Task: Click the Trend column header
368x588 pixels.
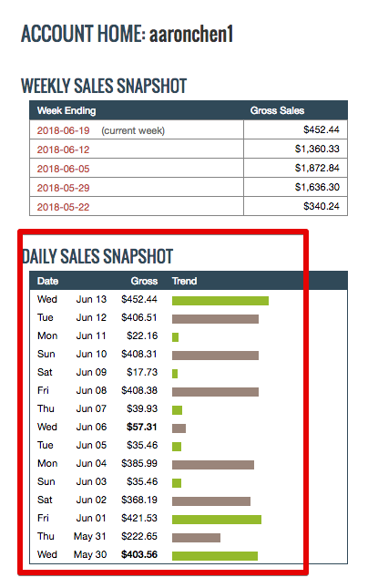Action: [184, 281]
